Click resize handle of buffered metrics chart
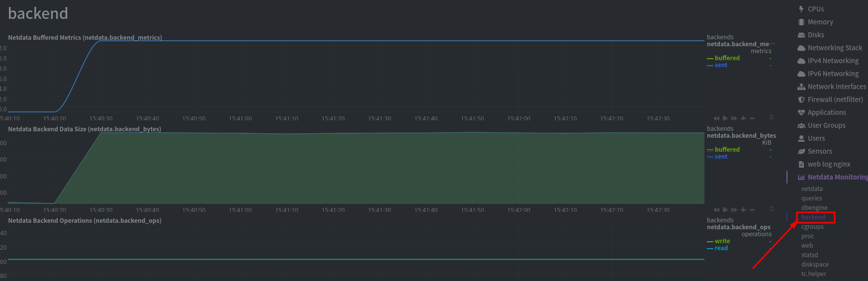Screen dimensions: 868x281 tap(772, 118)
